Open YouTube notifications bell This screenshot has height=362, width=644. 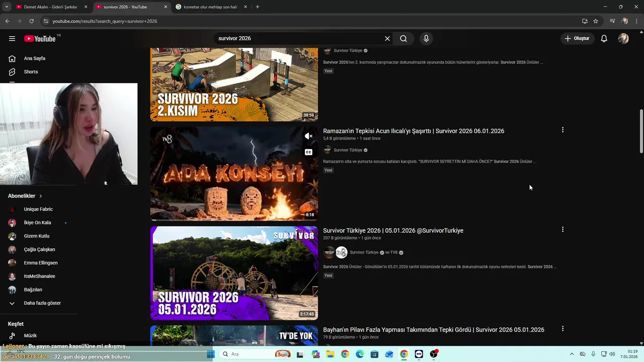(x=604, y=39)
